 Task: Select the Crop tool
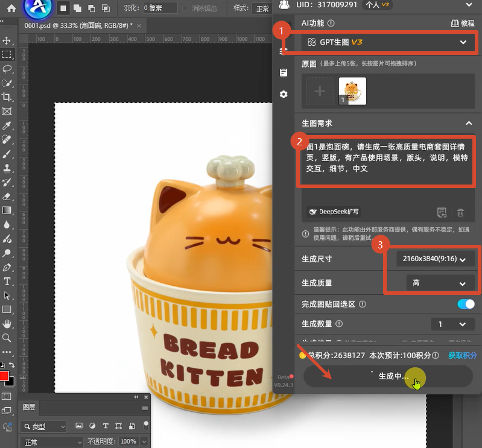click(x=7, y=97)
